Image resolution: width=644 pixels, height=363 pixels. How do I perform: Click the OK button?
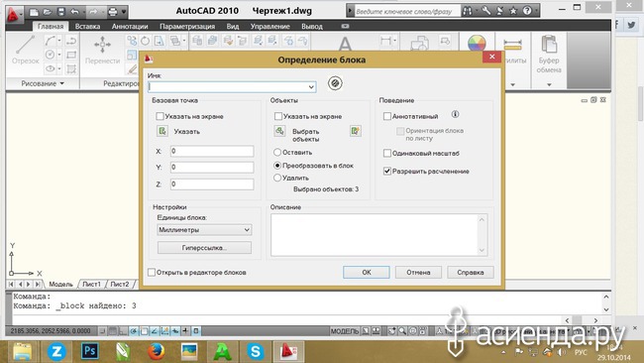tap(367, 272)
